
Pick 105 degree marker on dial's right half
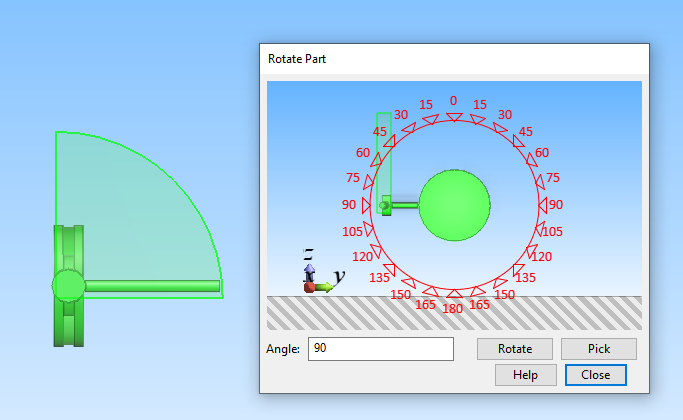[540, 229]
